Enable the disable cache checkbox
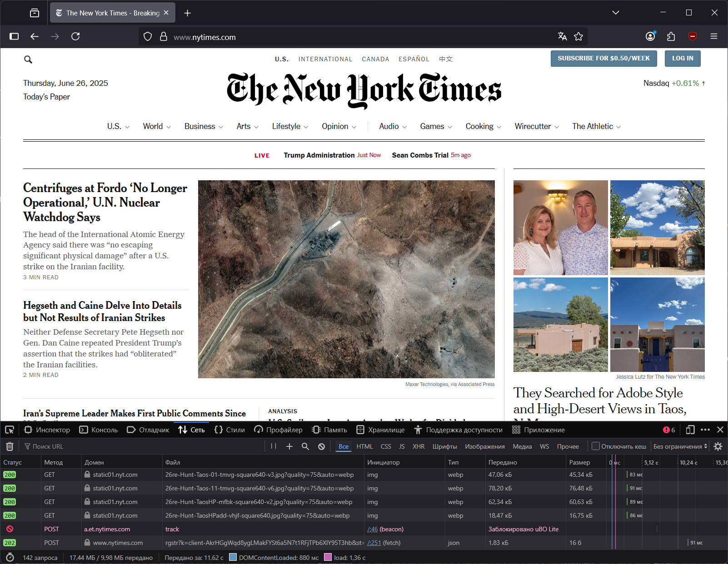Image resolution: width=728 pixels, height=564 pixels. point(596,446)
